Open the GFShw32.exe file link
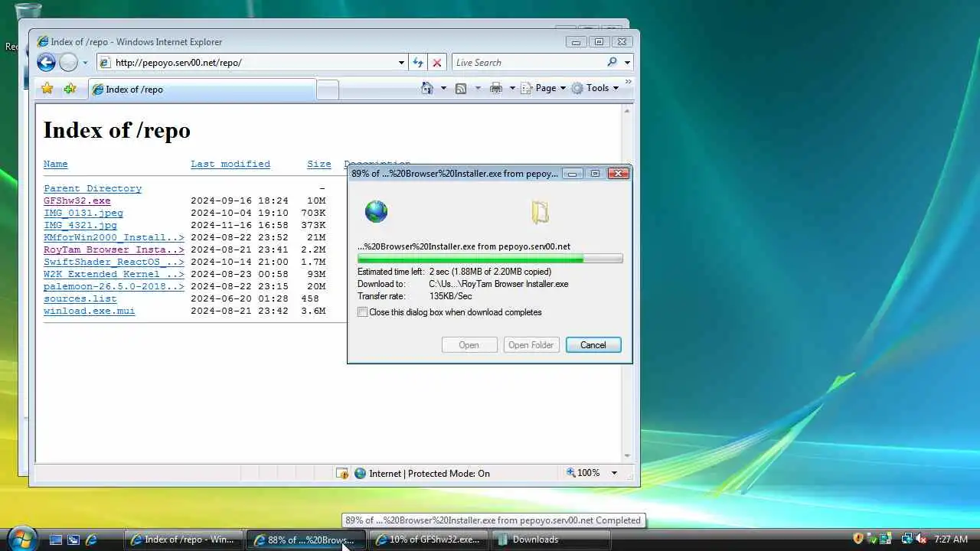The height and width of the screenshot is (551, 980). [x=77, y=201]
